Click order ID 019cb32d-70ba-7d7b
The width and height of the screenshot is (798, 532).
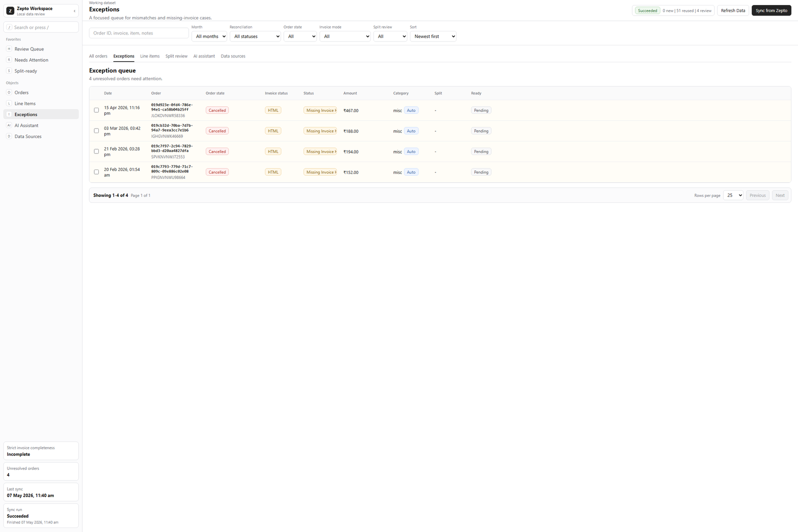[172, 128]
